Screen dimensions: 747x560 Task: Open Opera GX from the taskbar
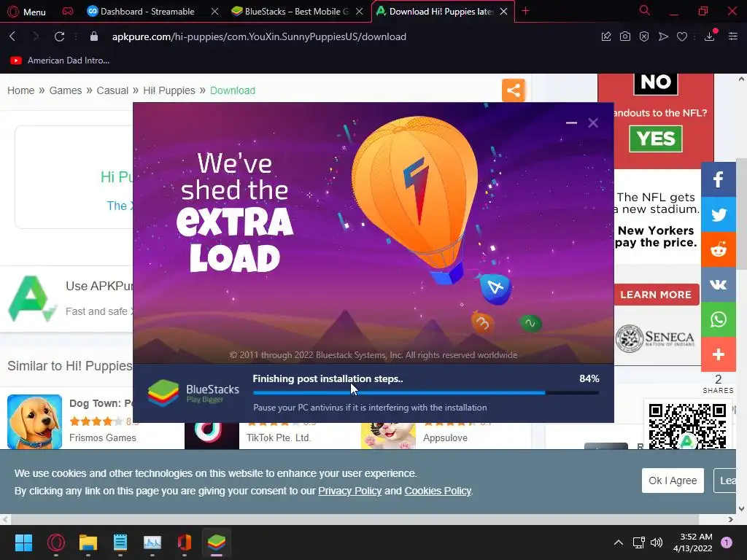(55, 542)
